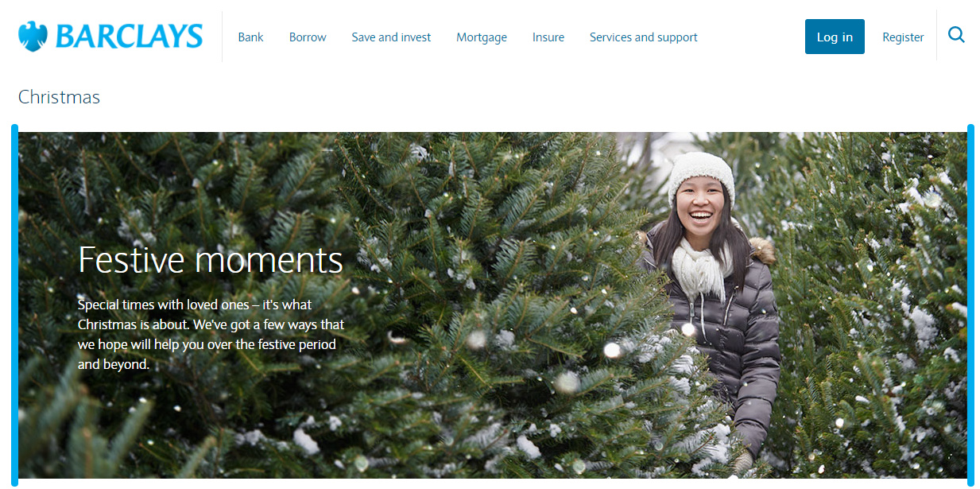The image size is (980, 489).
Task: Click the woman's white scarf
Action: (702, 266)
